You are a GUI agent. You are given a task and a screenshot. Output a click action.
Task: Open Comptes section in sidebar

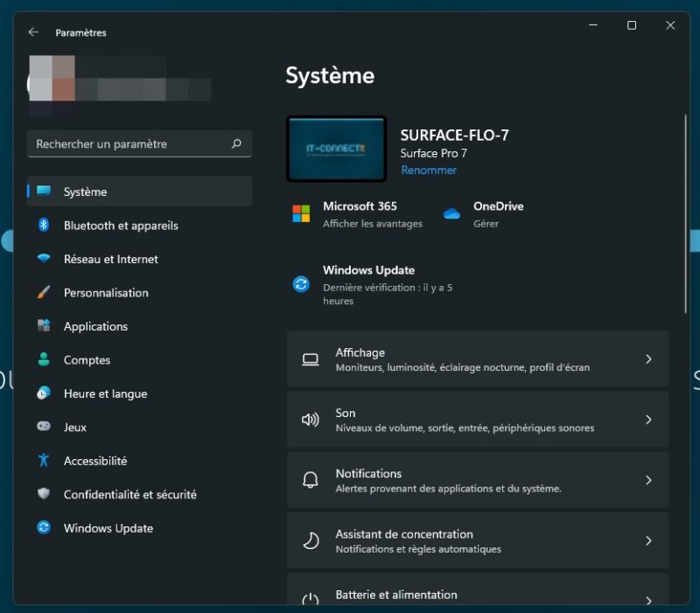(x=87, y=360)
